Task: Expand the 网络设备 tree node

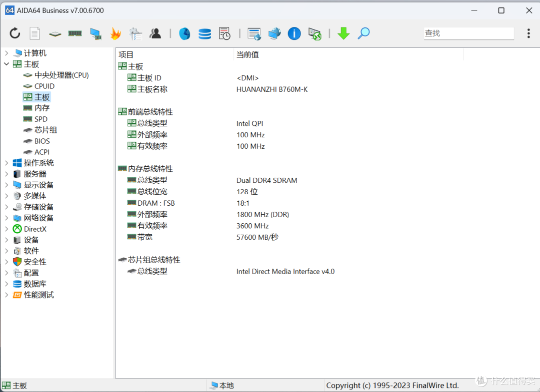Action: [6, 218]
